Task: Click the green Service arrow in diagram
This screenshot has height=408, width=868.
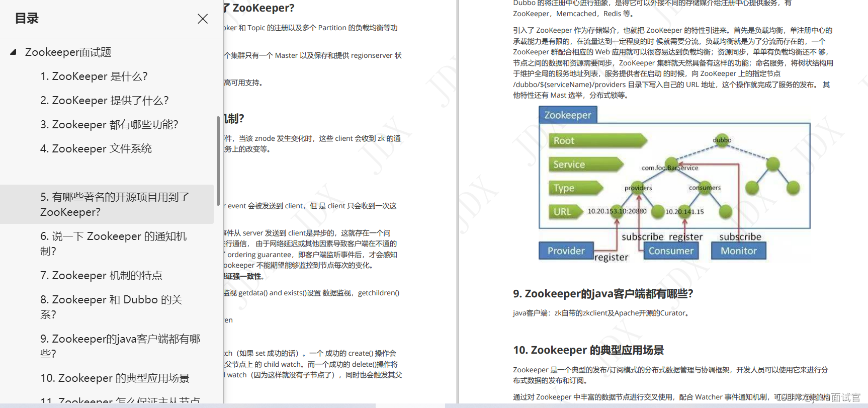Action: click(586, 165)
